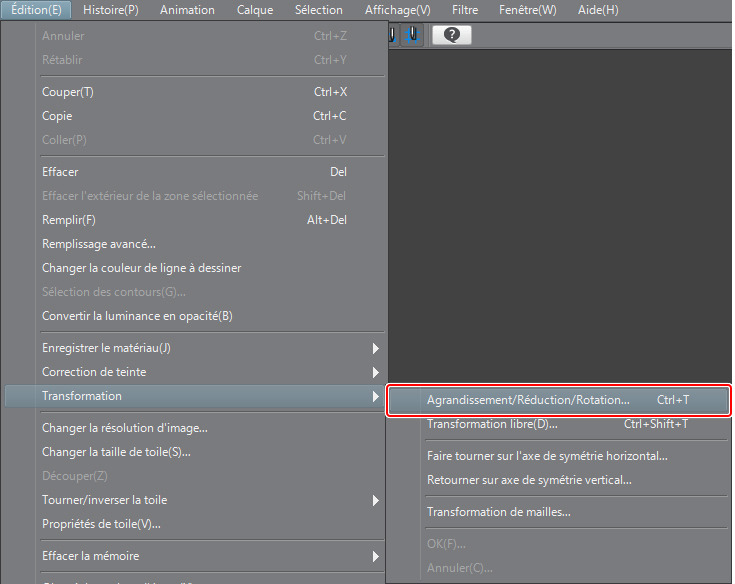Open Remplissage avancé... dialog
Image resolution: width=735 pixels, height=584 pixels.
195,244
